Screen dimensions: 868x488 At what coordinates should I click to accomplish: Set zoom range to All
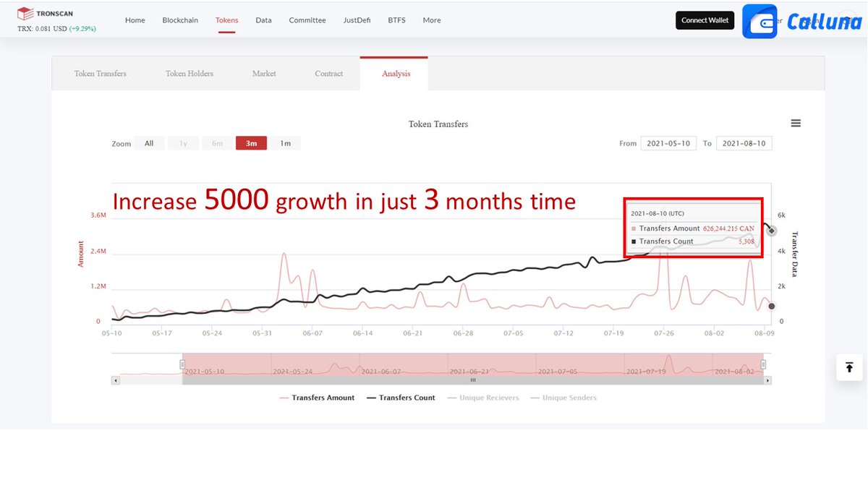149,143
